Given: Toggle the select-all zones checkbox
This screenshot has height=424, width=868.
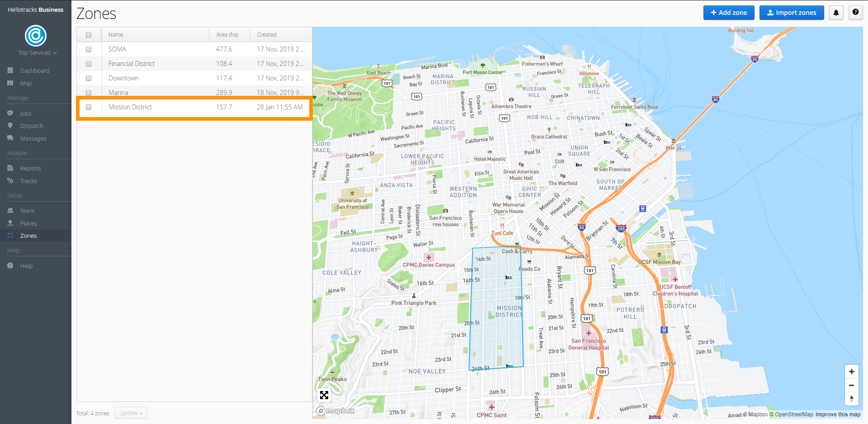Looking at the screenshot, I should click(89, 35).
